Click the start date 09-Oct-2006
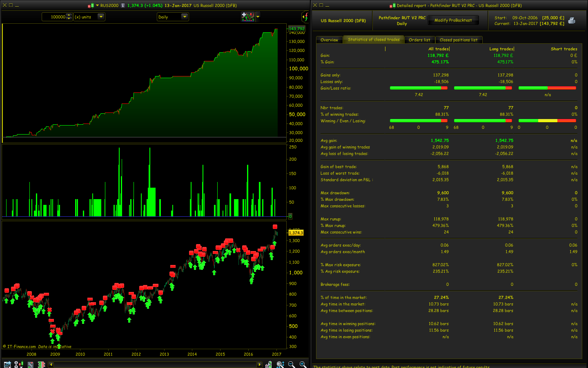Screen dimensions: 588x368 (525, 18)
